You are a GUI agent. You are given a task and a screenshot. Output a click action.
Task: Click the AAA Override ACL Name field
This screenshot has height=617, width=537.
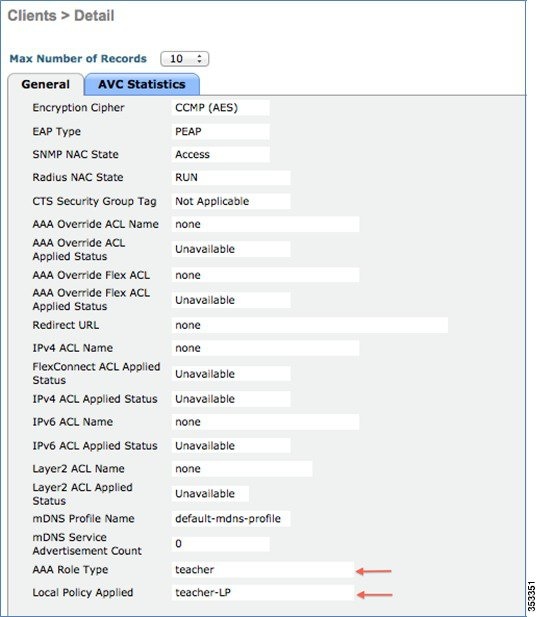point(265,224)
